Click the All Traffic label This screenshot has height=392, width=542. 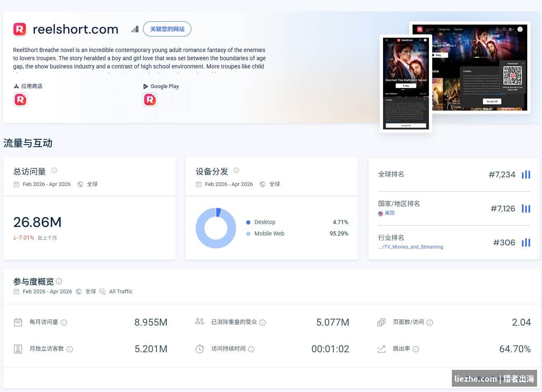121,292
